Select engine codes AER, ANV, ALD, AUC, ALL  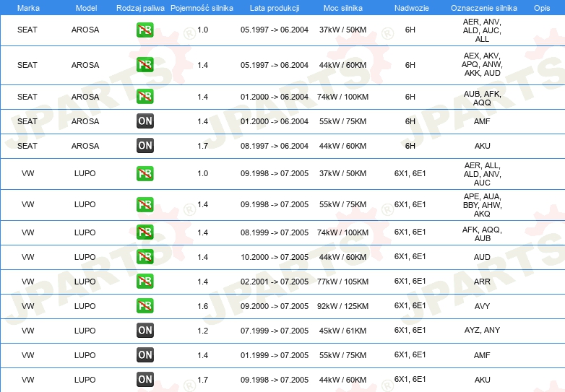482,30
